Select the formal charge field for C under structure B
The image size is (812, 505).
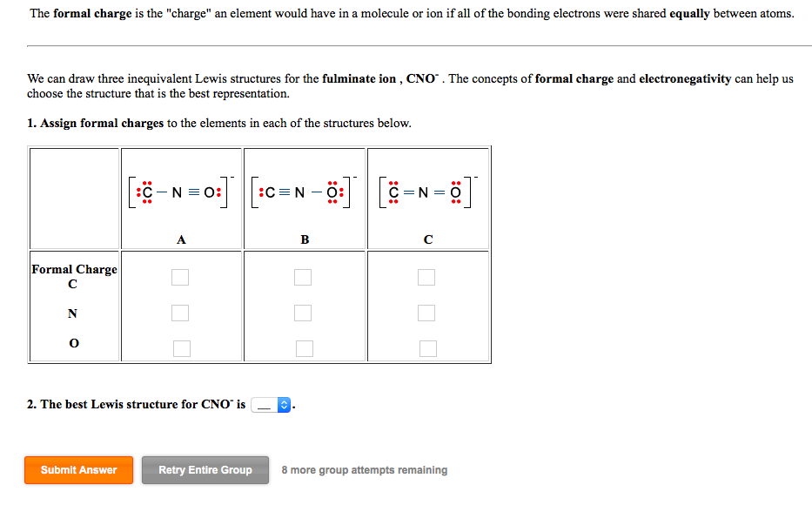(304, 277)
